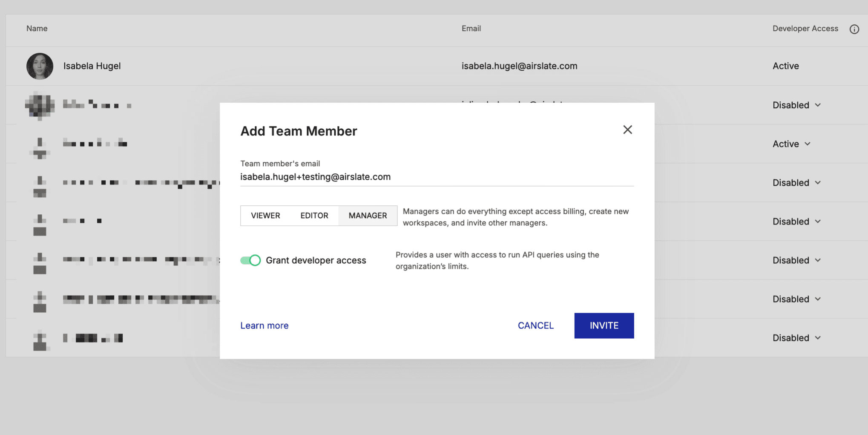Click the pixelated avatar in second row
Viewport: 868px width, 435px height.
(x=40, y=105)
